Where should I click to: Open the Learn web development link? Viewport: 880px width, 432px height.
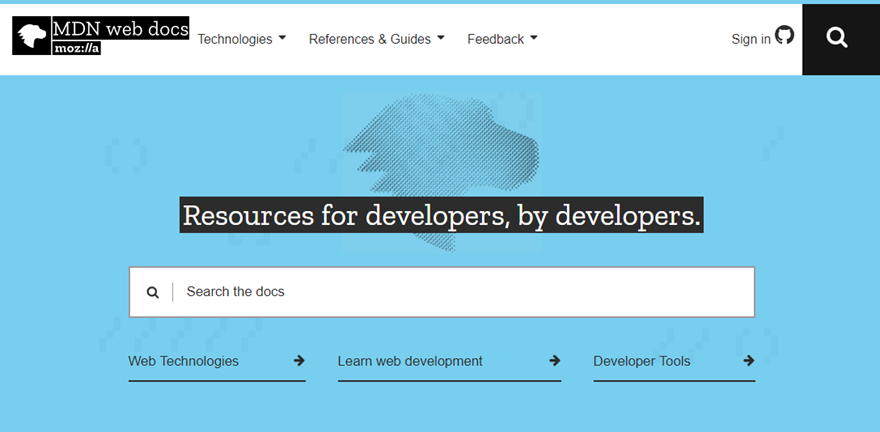click(410, 361)
